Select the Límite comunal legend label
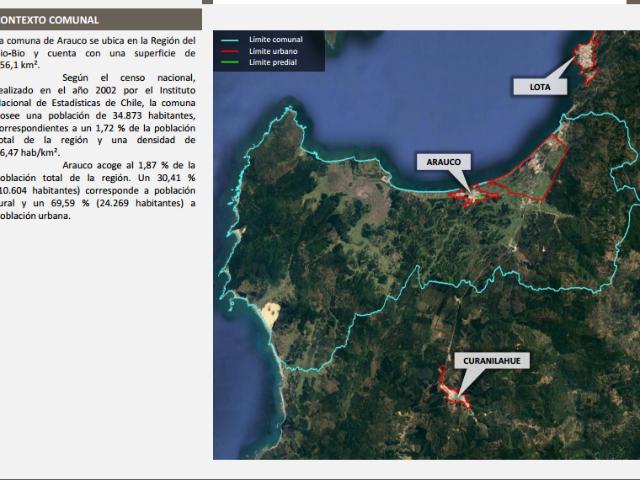 (x=275, y=39)
